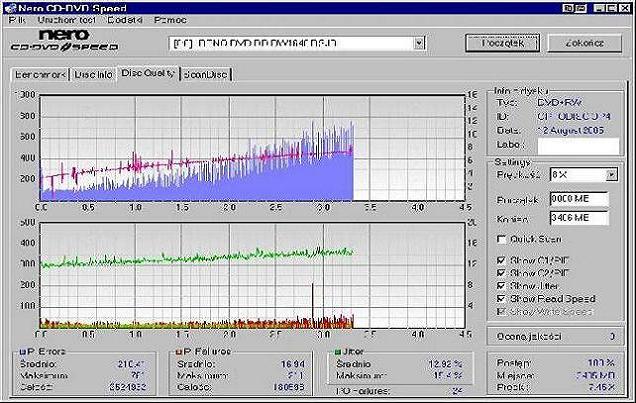Click the Początek 0000 MB field

pos(579,199)
